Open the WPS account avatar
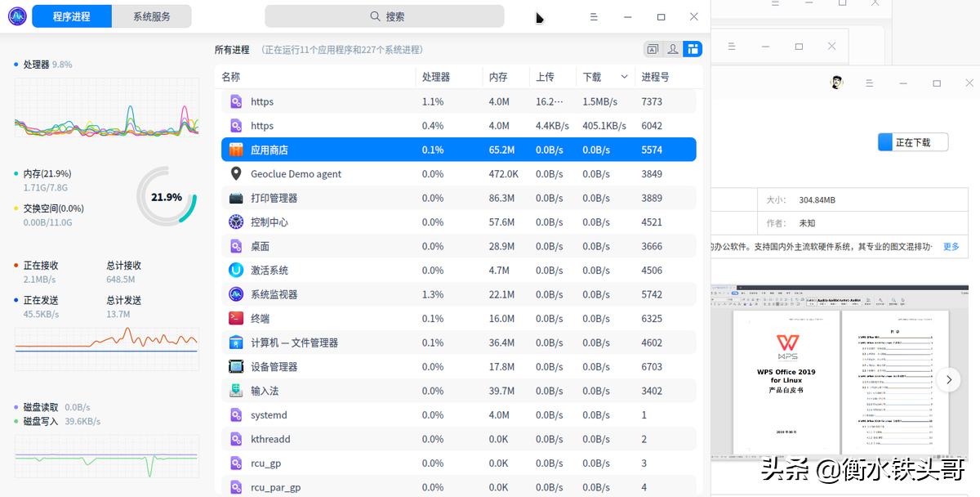 (837, 82)
